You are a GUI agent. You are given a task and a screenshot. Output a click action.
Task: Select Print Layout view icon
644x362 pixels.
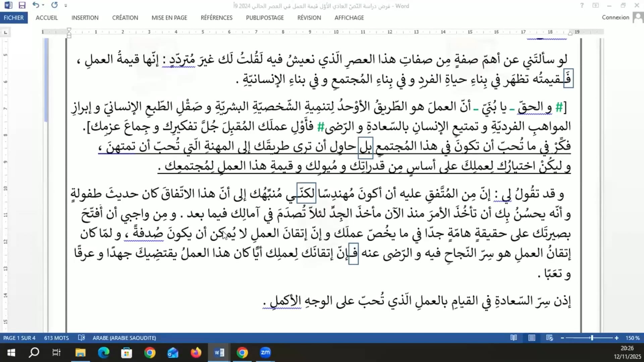pos(532,338)
